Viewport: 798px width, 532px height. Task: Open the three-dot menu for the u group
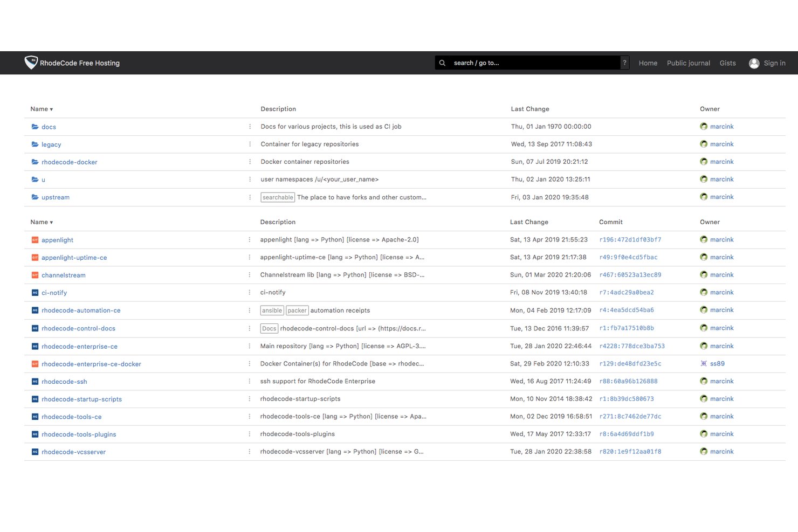(250, 179)
